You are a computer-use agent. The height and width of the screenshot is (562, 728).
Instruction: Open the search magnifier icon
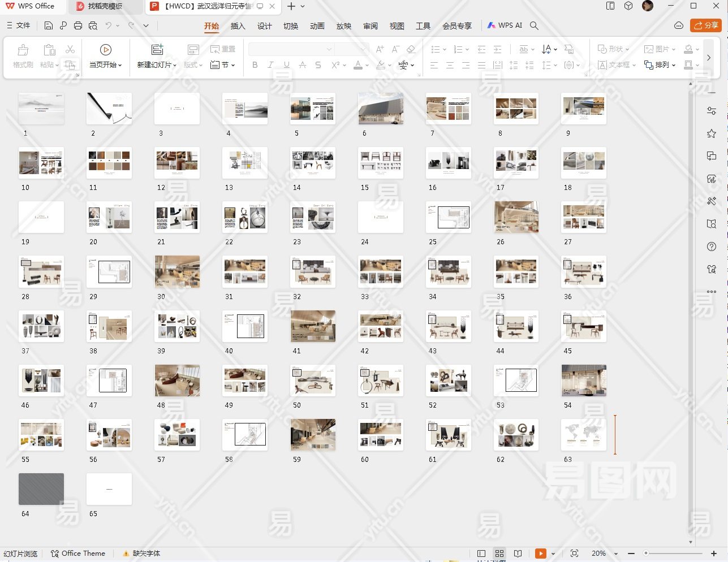click(534, 25)
